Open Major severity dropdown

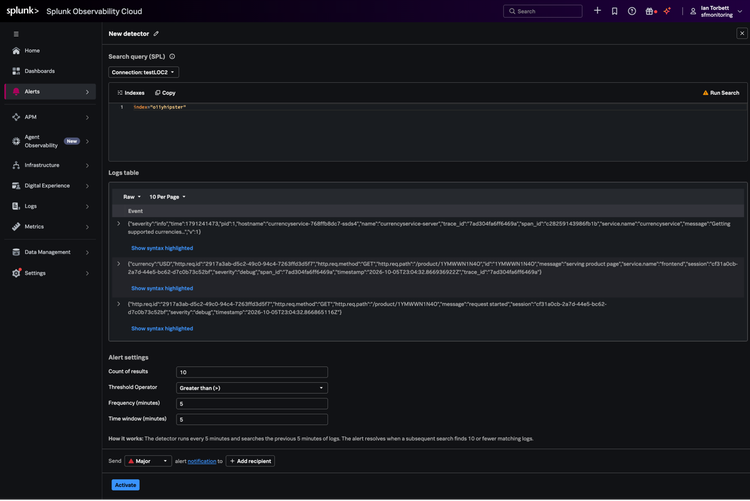[x=148, y=461]
